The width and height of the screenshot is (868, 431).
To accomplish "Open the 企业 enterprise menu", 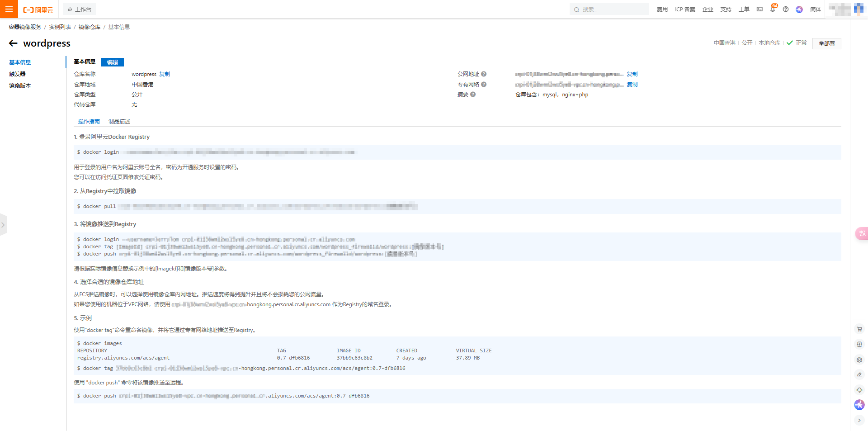I will pos(708,9).
